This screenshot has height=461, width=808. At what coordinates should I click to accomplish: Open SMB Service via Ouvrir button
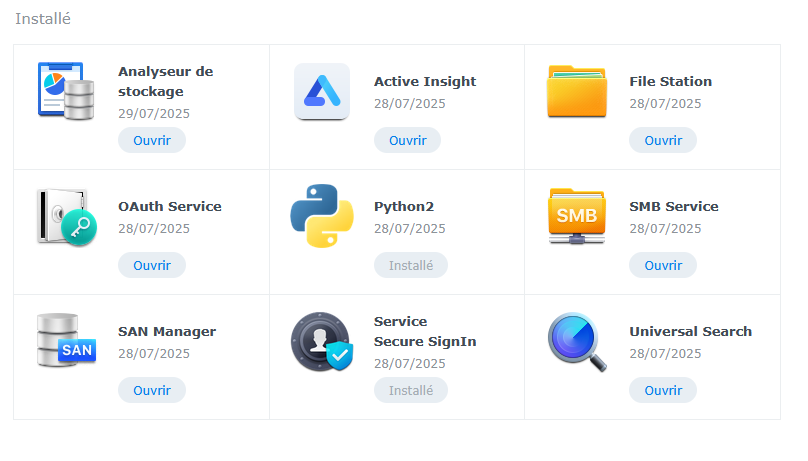point(663,265)
